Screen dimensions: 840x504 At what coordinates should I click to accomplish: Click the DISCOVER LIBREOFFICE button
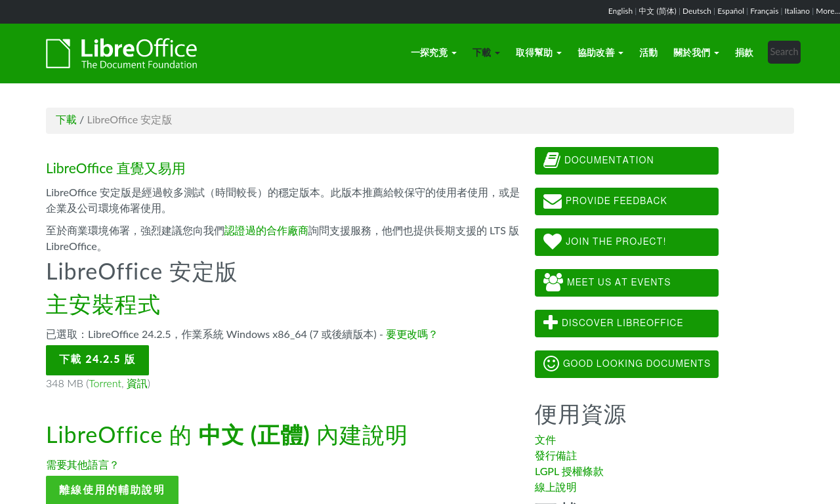[x=627, y=324]
